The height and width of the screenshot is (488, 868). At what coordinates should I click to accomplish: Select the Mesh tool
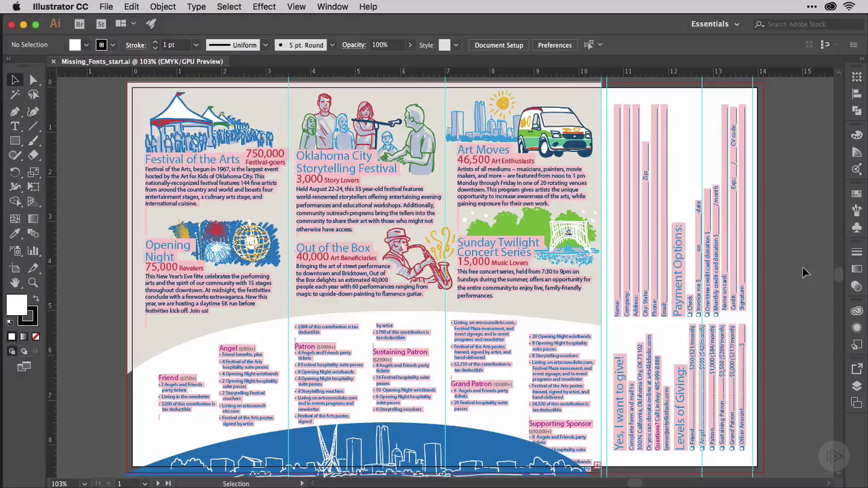coord(15,219)
